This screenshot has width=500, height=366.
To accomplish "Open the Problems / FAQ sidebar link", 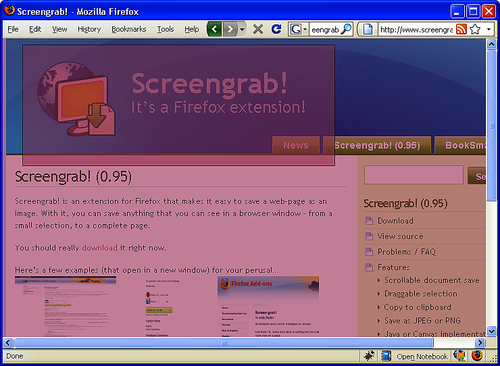I will [x=406, y=252].
